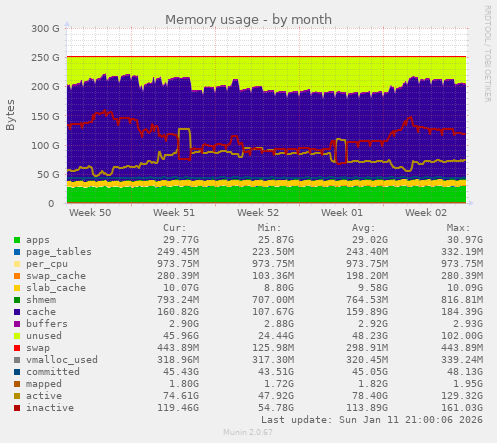Click the mapped legend label
This screenshot has width=497, height=443.
[x=44, y=384]
